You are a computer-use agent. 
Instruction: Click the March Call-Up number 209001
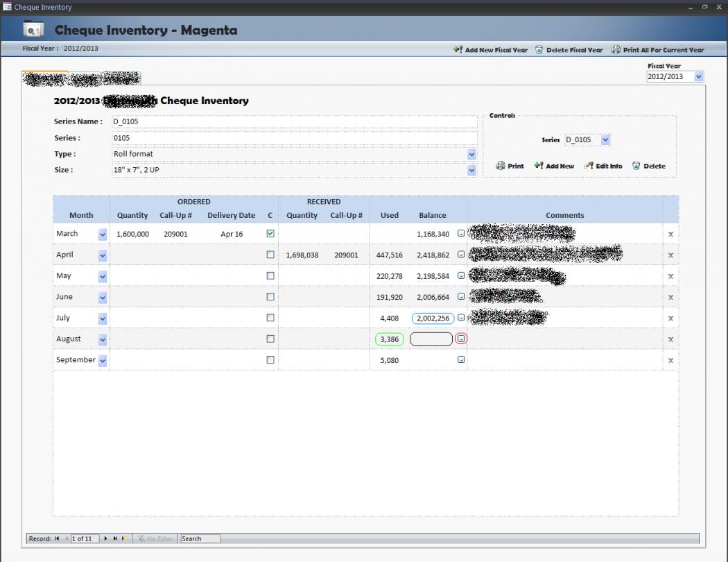pyautogui.click(x=175, y=234)
